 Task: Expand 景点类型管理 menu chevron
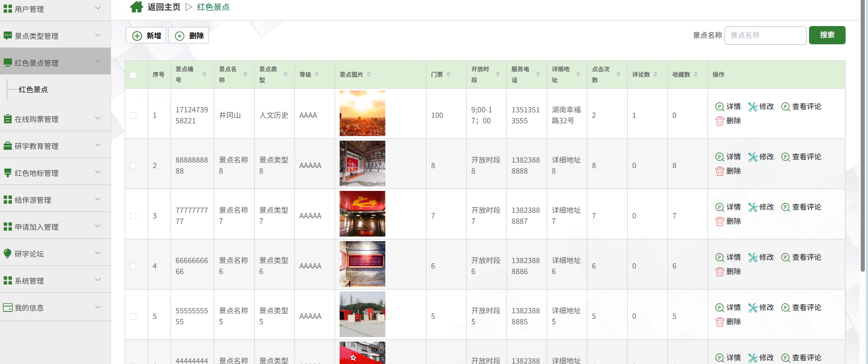[x=98, y=35]
